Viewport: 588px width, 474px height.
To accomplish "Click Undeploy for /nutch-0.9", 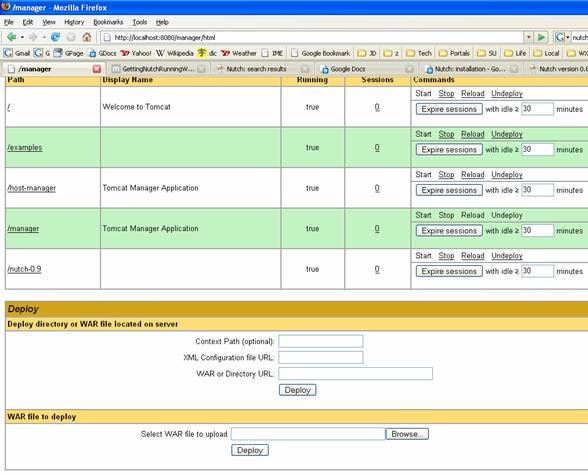I will 507,255.
